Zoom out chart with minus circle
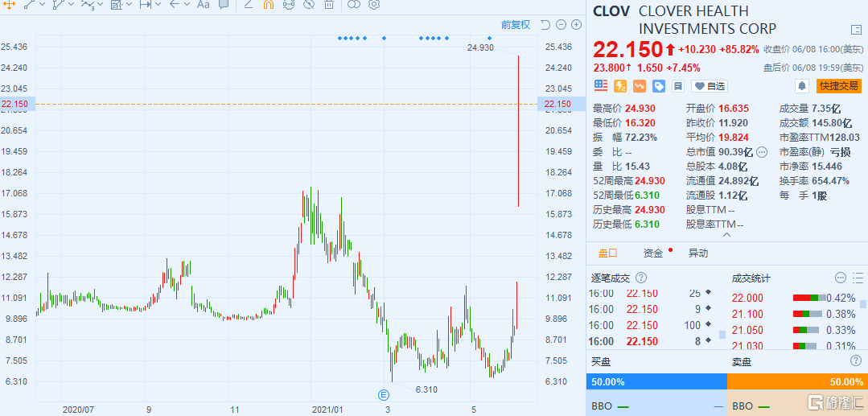868x416 pixels. click(x=561, y=24)
